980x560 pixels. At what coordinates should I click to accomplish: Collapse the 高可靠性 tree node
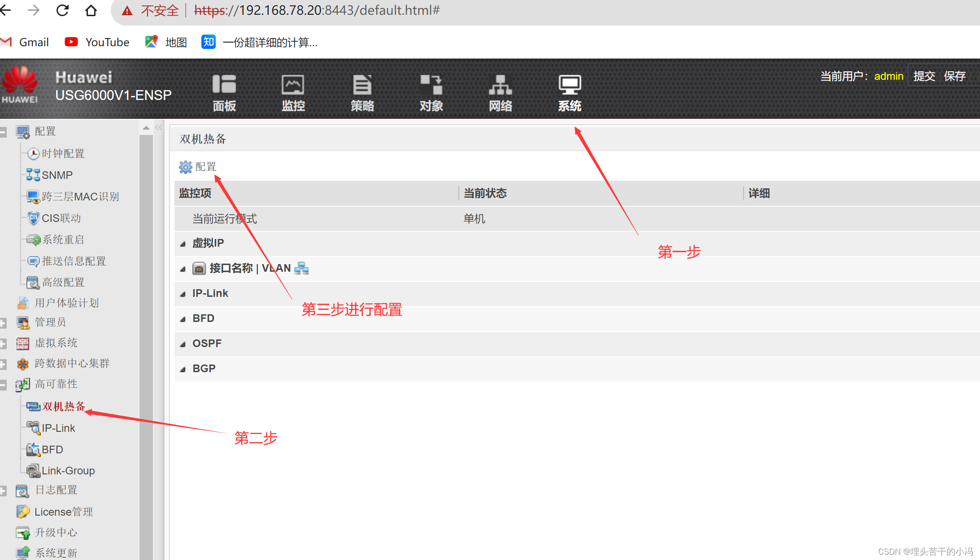[4, 385]
